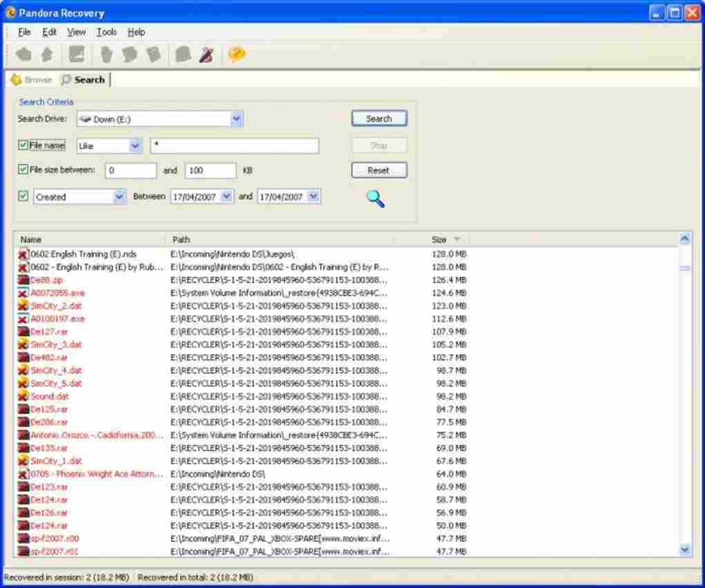Click the size value 126.4 MB

[x=449, y=280]
